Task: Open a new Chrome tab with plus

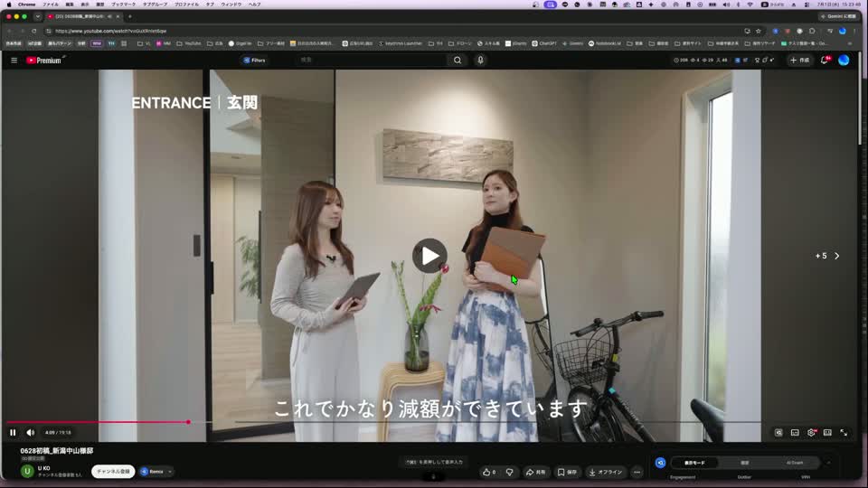Action: coord(130,16)
